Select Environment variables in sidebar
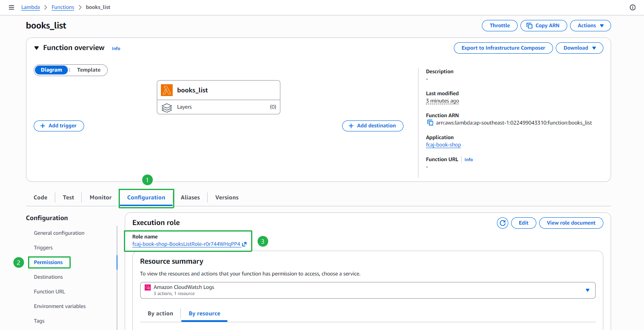This screenshot has width=644, height=330. pyautogui.click(x=60, y=306)
